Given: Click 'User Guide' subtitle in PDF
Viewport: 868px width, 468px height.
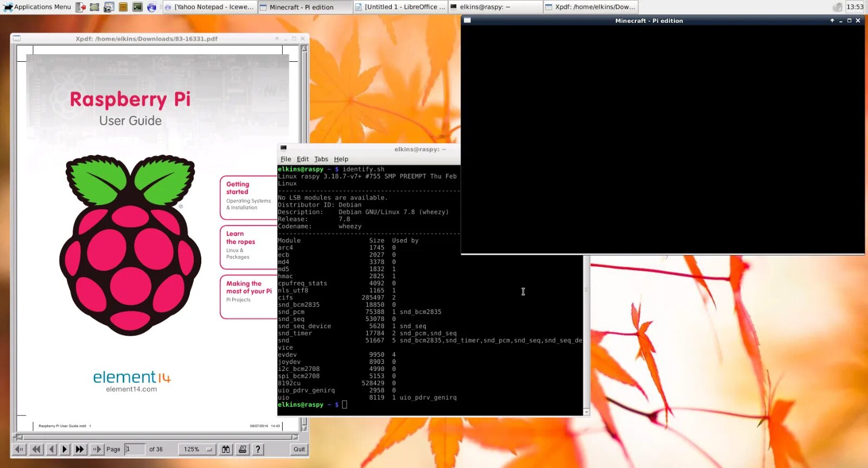Looking at the screenshot, I should click(x=130, y=120).
